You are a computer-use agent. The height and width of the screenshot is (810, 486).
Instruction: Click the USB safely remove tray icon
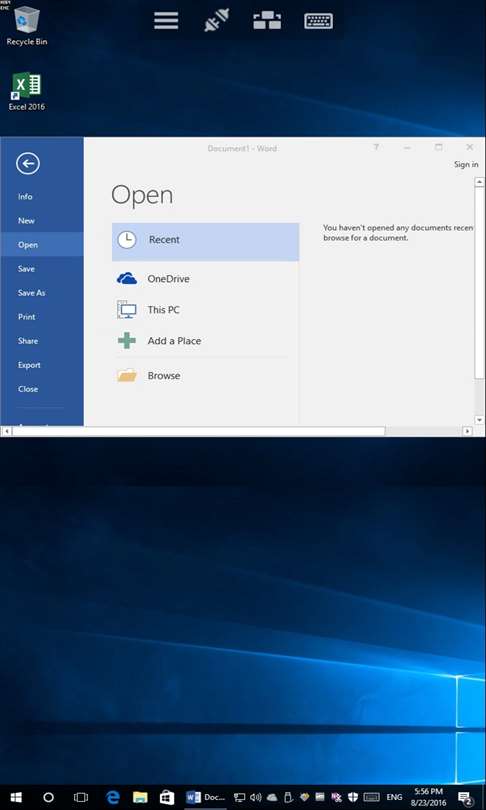[x=289, y=798]
